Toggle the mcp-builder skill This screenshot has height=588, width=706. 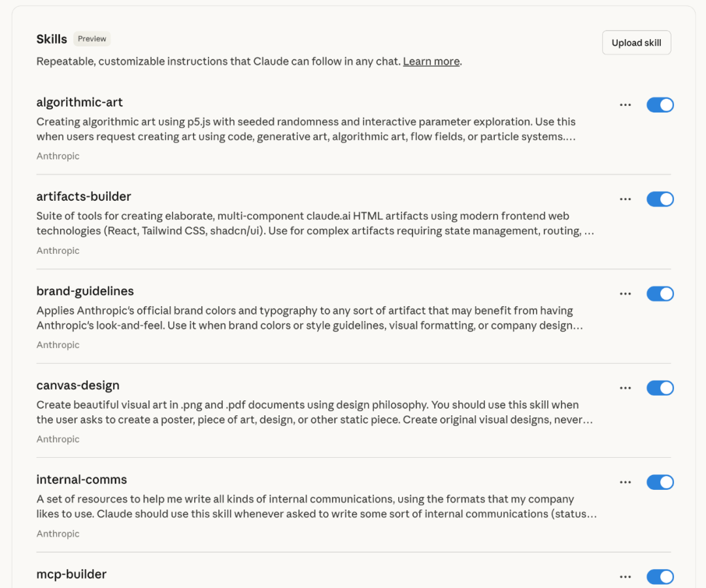(x=660, y=577)
